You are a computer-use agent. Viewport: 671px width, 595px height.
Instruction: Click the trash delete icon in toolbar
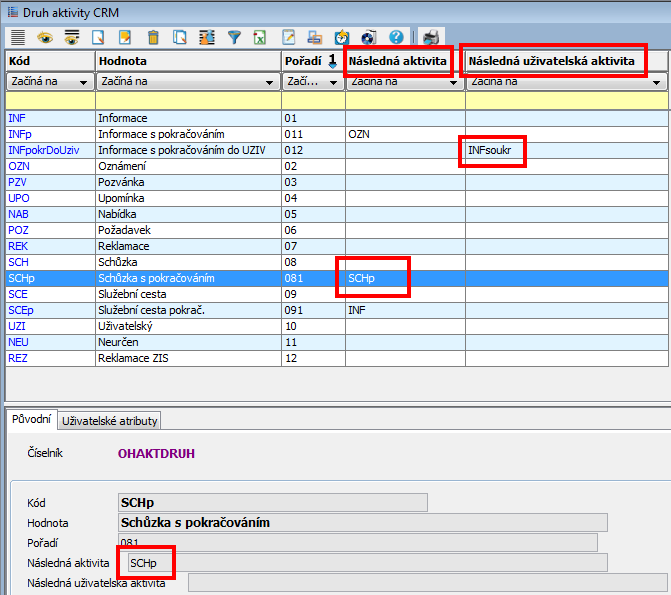tap(153, 38)
